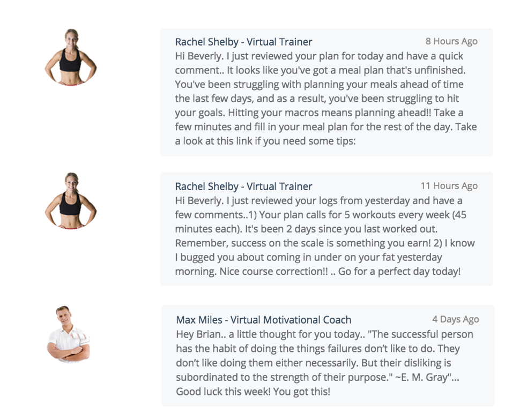This screenshot has width=505, height=420.
Task: Click 'Hi Beverly' greeting in the meal plan message
Action: pos(199,56)
